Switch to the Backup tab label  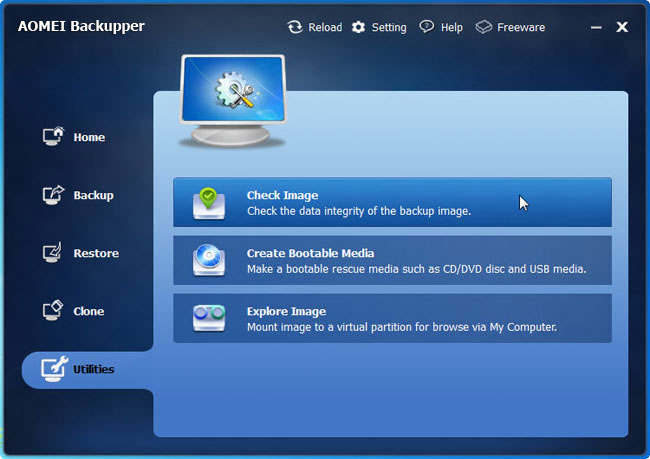point(93,195)
